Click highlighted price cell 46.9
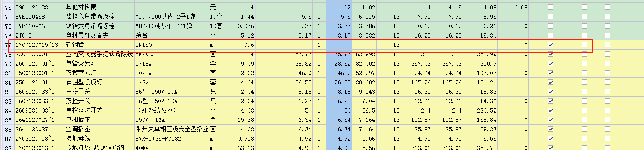The height and width of the screenshot is (150, 644). pos(339,73)
